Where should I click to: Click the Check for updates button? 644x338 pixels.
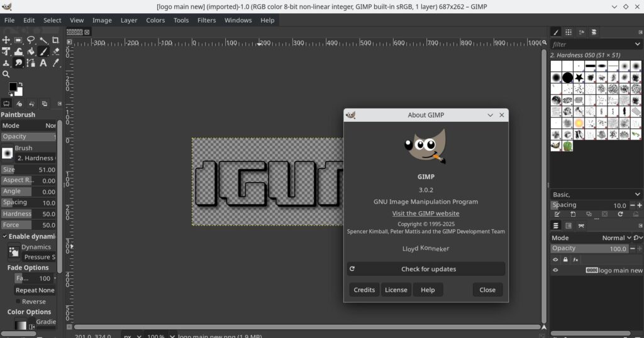pyautogui.click(x=426, y=269)
